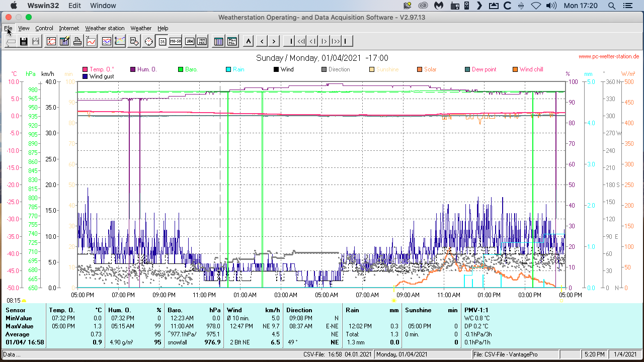Click the save data disk icon

[x=24, y=41]
